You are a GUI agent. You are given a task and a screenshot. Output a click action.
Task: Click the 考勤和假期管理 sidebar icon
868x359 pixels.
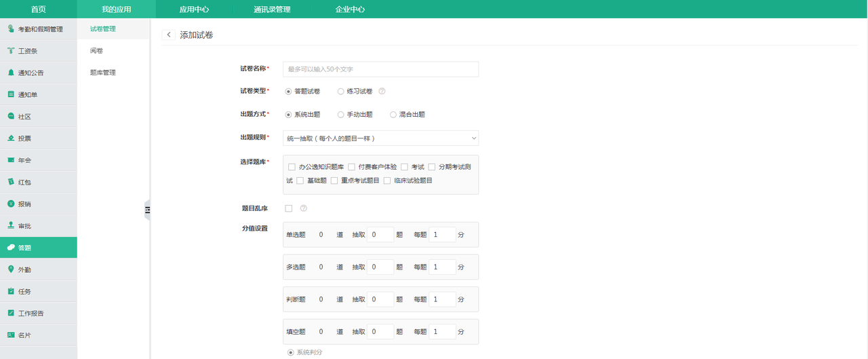11,29
